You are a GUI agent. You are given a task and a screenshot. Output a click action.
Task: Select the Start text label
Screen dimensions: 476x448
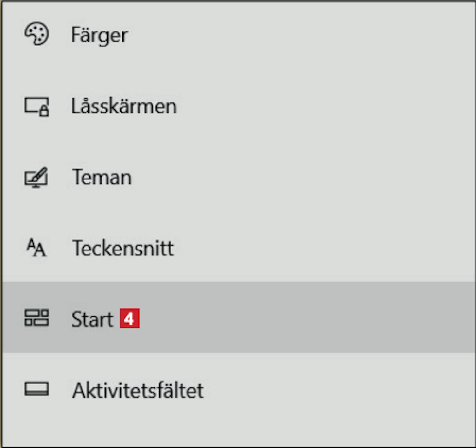click(x=92, y=319)
